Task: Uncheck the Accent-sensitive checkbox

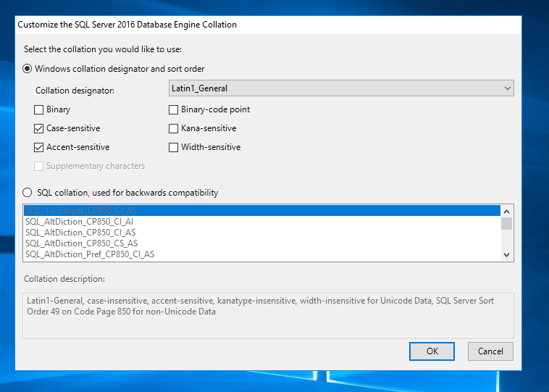Action: click(39, 148)
